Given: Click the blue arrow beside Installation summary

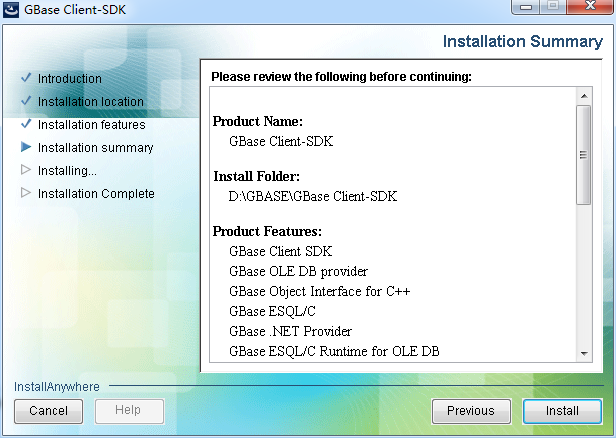Looking at the screenshot, I should tap(26, 147).
